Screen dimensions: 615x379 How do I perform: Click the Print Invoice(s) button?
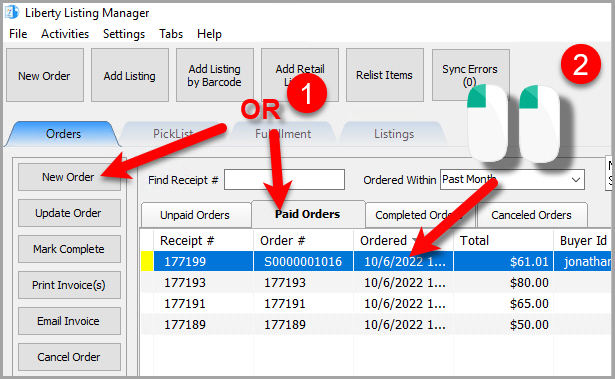pyautogui.click(x=69, y=285)
